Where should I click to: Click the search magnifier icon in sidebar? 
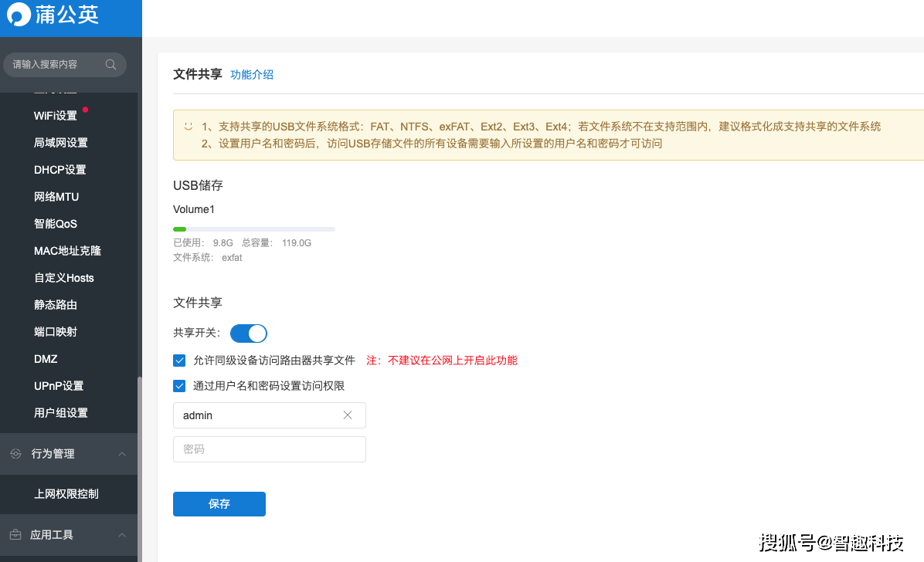pos(111,64)
